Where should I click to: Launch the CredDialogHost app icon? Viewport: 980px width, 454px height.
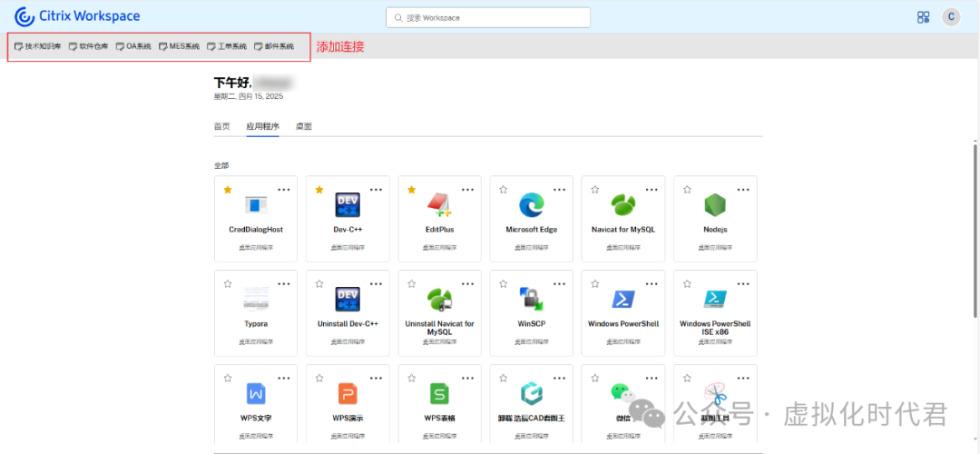tap(256, 205)
